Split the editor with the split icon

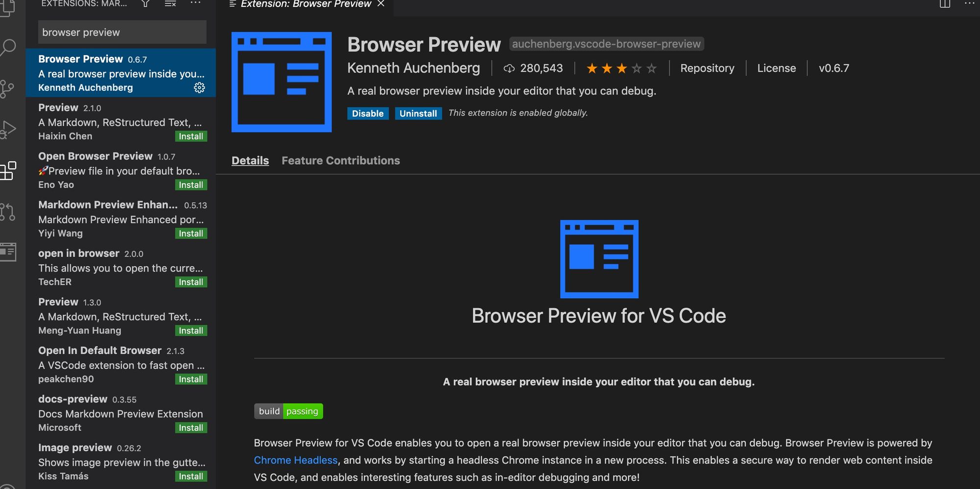click(945, 3)
